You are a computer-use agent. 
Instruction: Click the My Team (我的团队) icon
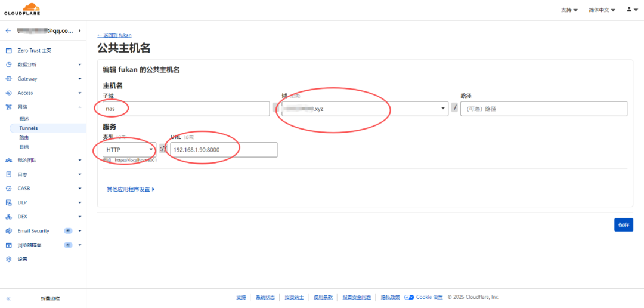pos(8,161)
